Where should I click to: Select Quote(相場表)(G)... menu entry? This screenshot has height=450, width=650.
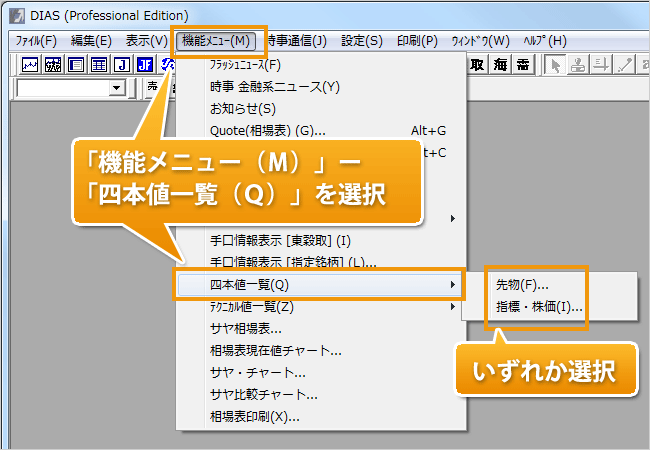tap(267, 130)
